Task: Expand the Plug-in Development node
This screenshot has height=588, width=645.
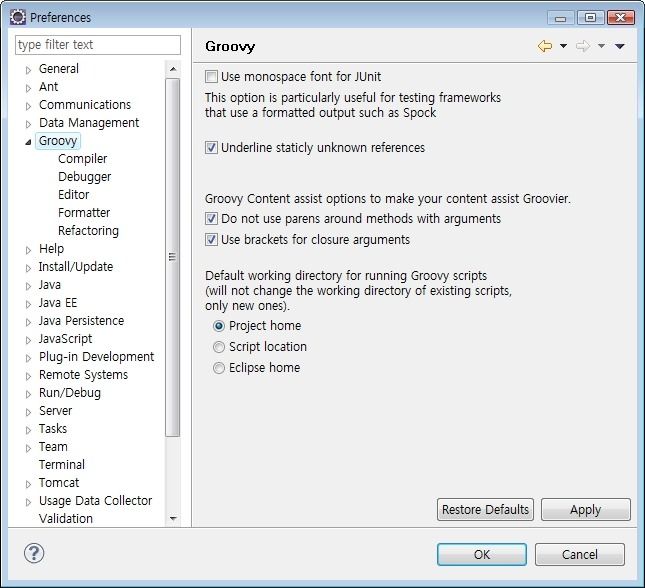Action: tap(28, 358)
